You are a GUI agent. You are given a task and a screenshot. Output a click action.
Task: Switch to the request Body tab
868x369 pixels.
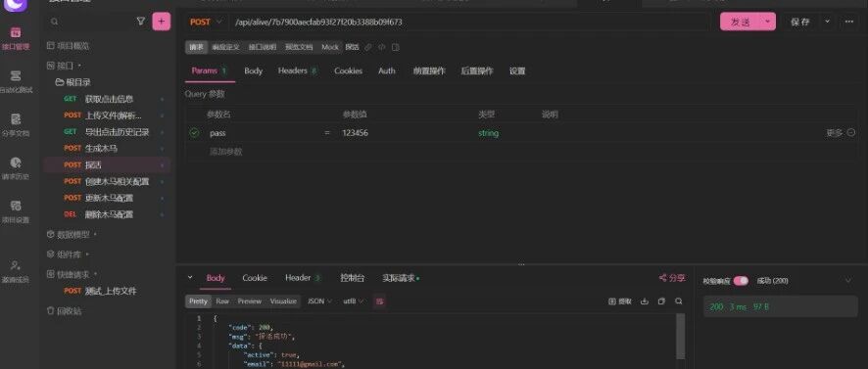tap(253, 71)
